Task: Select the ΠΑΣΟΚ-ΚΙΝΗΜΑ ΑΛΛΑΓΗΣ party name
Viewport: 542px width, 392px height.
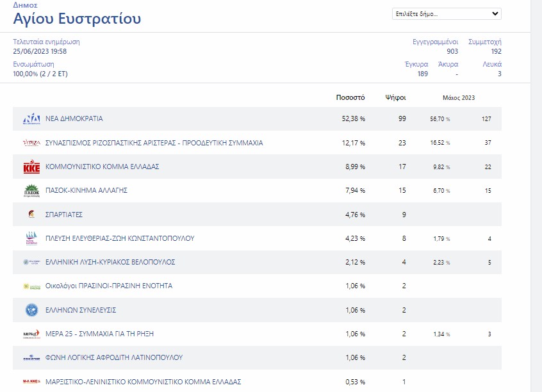Action: 86,190
